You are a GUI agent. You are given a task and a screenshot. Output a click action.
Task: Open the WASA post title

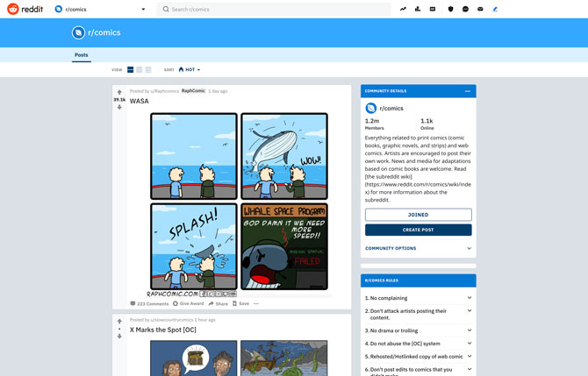[140, 101]
